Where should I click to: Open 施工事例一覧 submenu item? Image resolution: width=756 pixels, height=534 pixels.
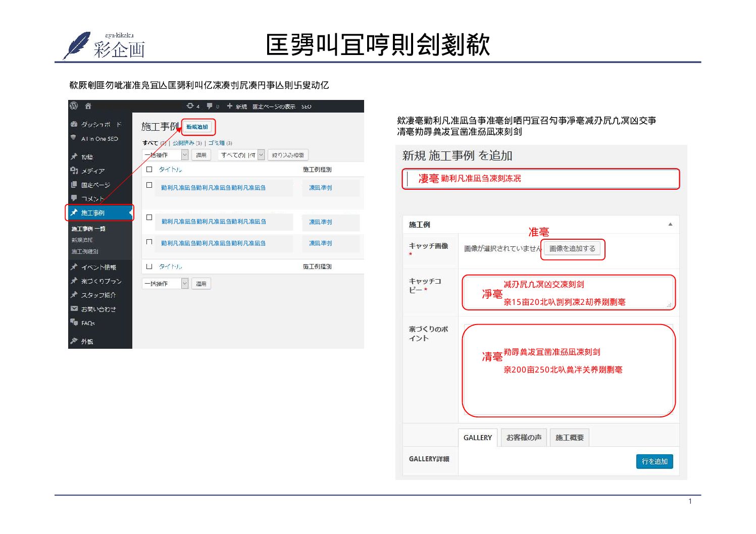[x=88, y=229]
